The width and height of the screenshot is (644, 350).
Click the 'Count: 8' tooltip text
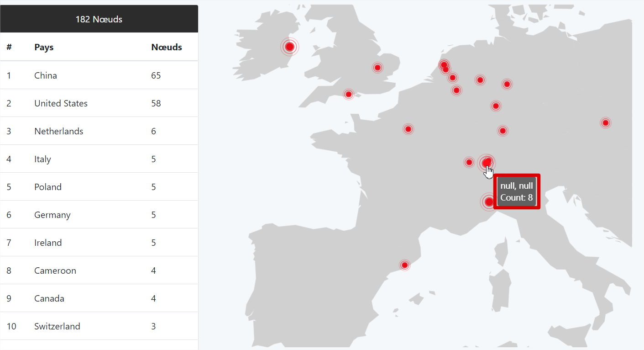coord(517,197)
